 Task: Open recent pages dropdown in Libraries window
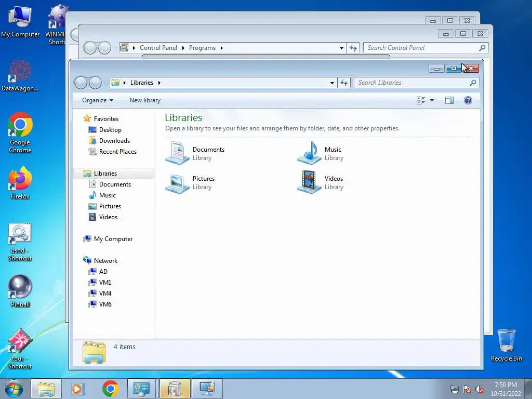106,83
